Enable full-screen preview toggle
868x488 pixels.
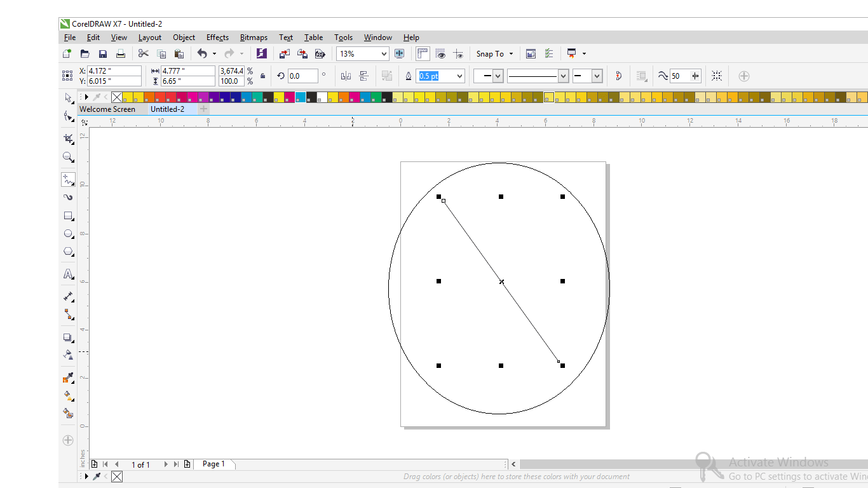[x=399, y=53]
